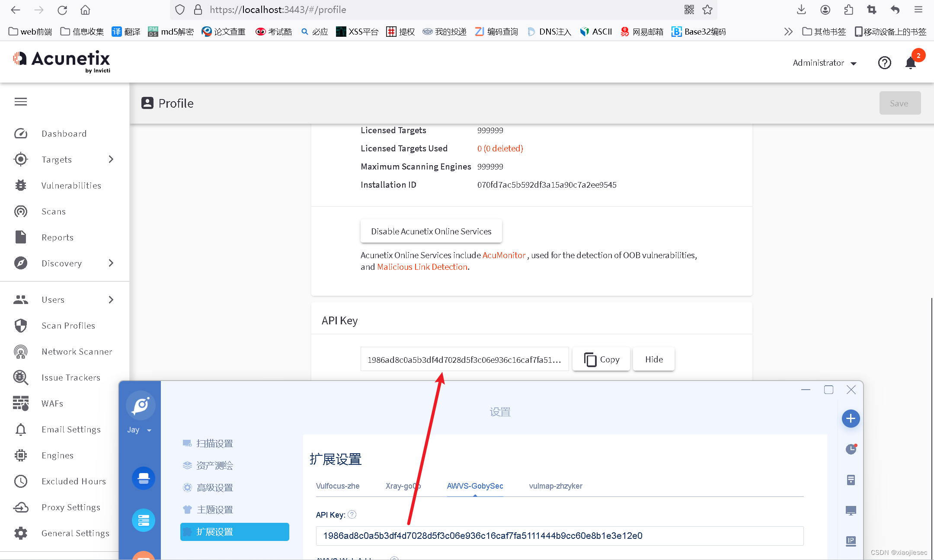Image resolution: width=934 pixels, height=560 pixels.
Task: Click the Network Scanner sidebar icon
Action: click(x=21, y=352)
